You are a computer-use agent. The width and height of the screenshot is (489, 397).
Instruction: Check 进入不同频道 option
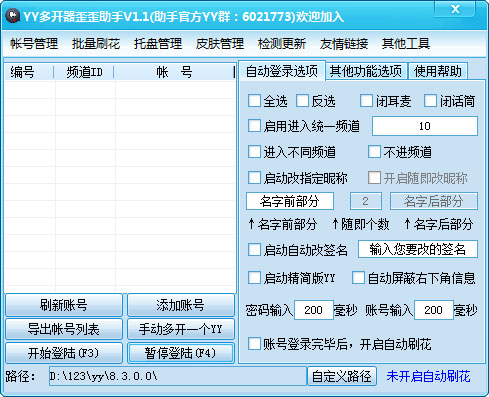pyautogui.click(x=254, y=152)
